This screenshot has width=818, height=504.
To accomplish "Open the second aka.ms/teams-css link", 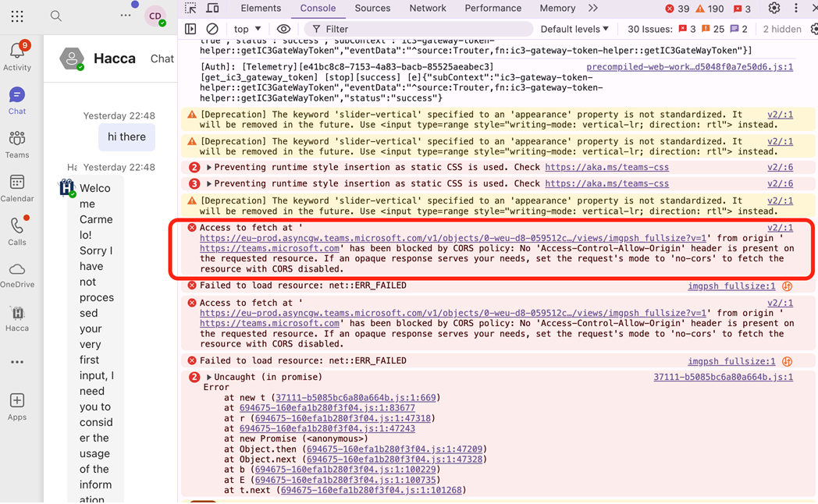I will point(606,184).
